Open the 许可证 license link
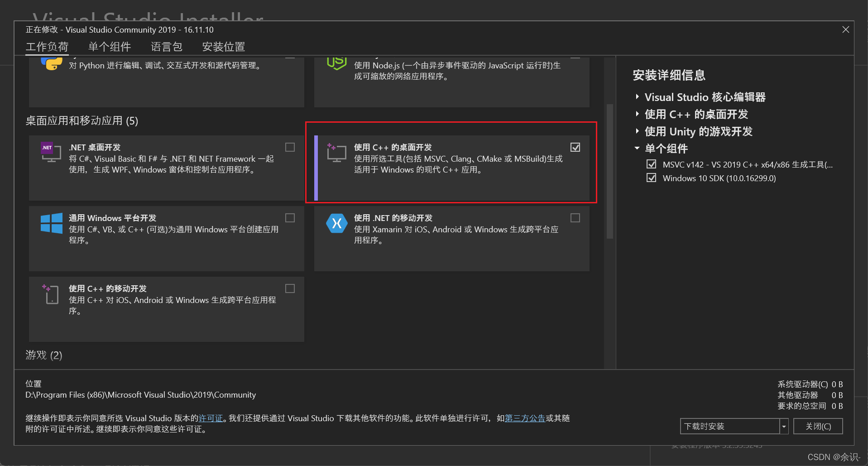The height and width of the screenshot is (466, 868). 211,418
